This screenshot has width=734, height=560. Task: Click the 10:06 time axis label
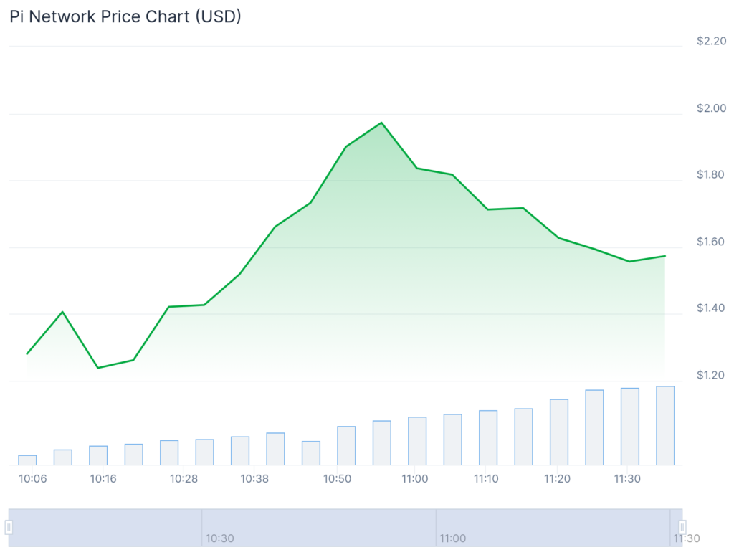[32, 478]
